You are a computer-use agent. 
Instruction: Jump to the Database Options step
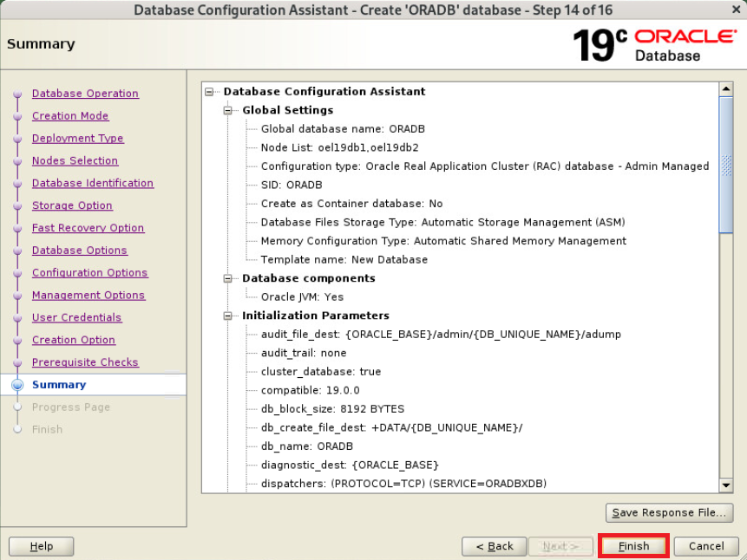click(80, 250)
